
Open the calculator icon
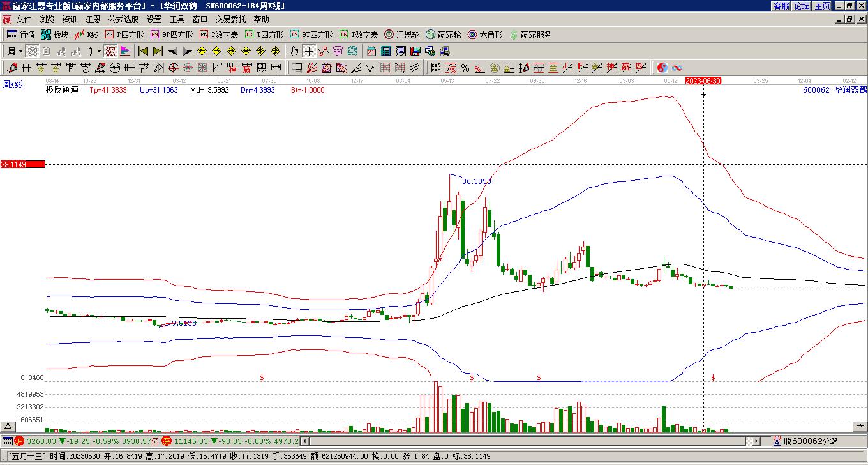point(386,51)
